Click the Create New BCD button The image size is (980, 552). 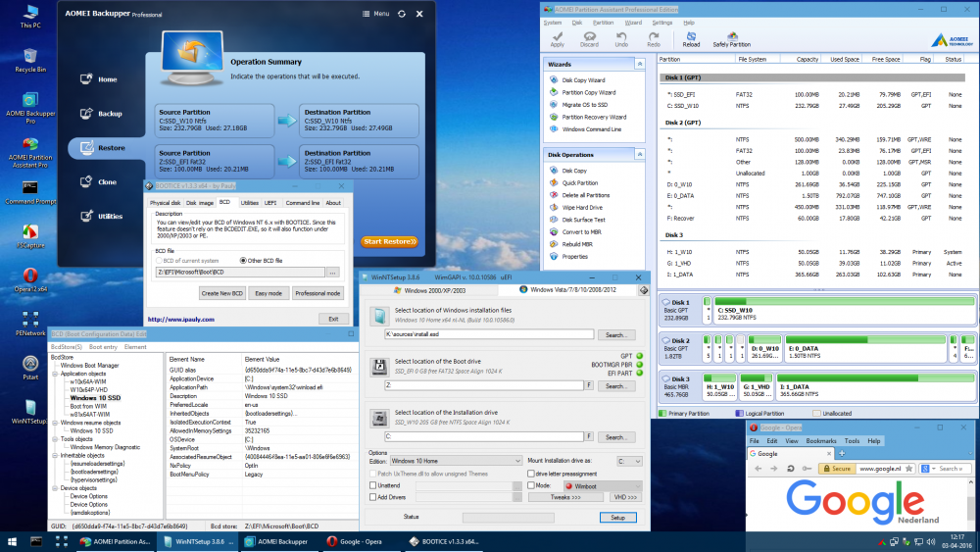click(221, 293)
